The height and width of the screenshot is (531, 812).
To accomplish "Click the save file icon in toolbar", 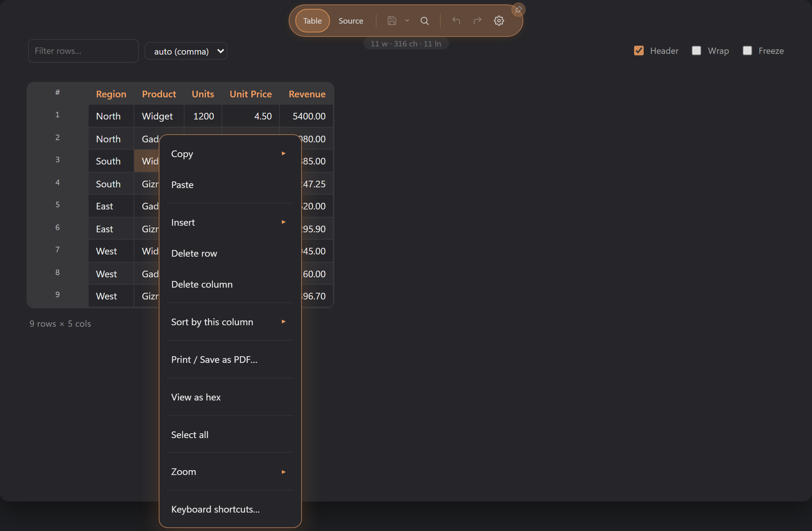I will (392, 21).
